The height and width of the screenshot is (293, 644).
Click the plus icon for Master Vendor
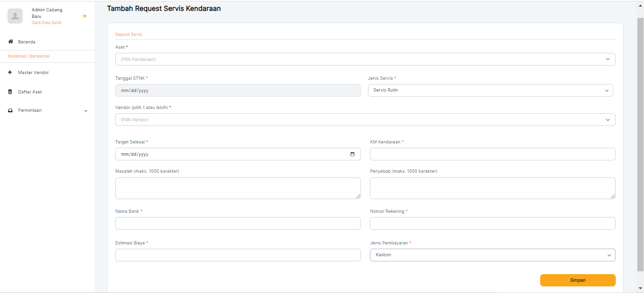pos(10,73)
